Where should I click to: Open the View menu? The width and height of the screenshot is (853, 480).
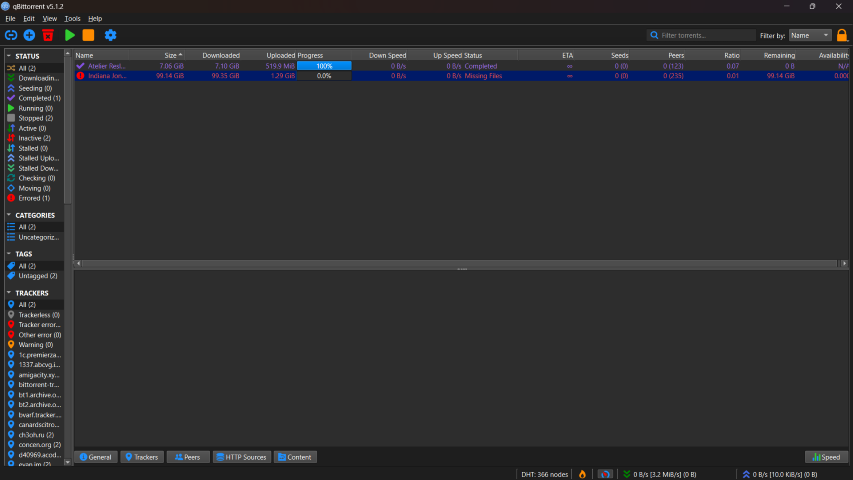[50, 19]
